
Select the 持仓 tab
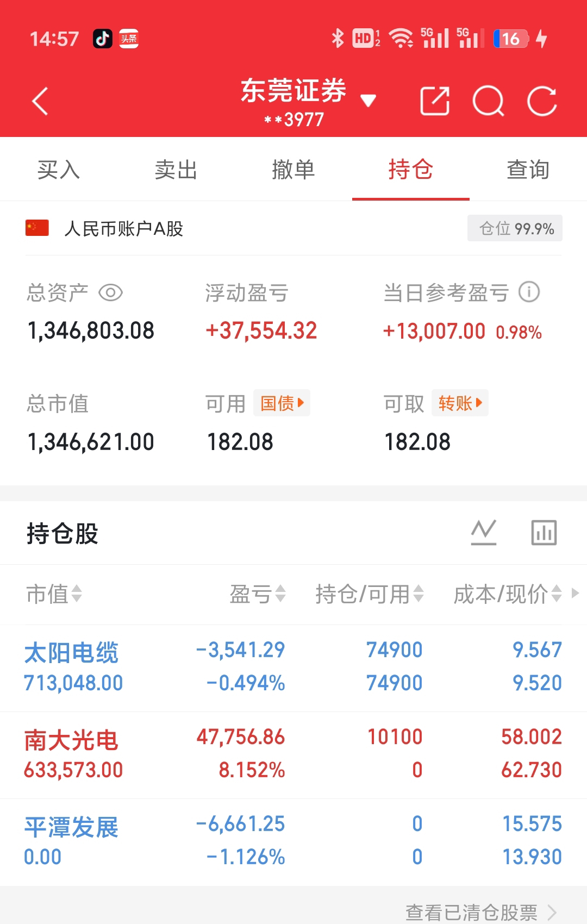(411, 170)
